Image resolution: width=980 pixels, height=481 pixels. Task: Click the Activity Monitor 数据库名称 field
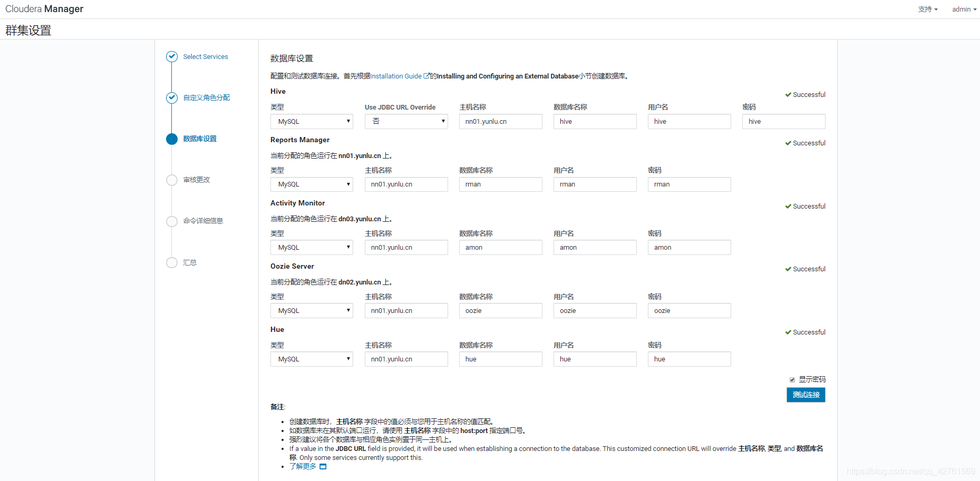point(501,248)
